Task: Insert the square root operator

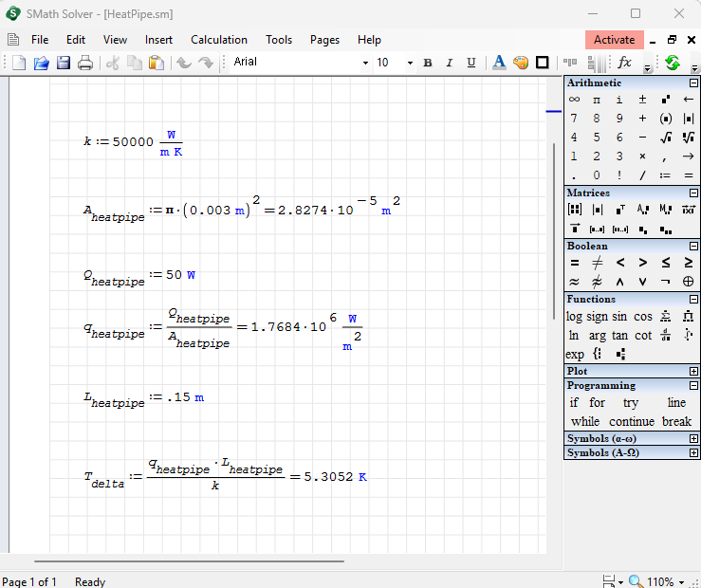Action: 666,138
